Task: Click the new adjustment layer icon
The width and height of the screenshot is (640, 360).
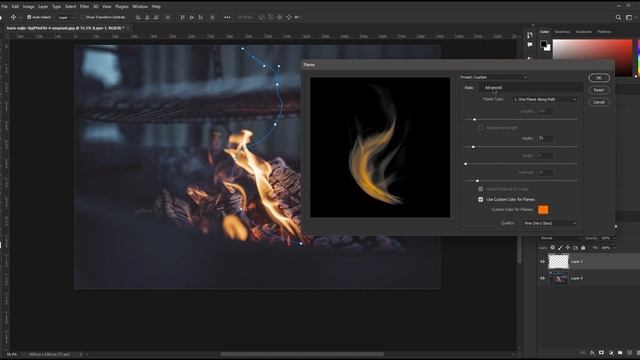Action: [611, 352]
